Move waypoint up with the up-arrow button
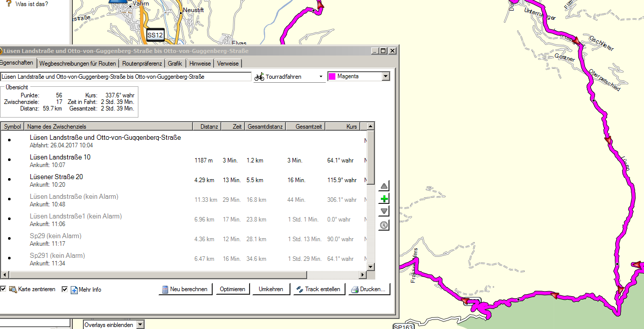The image size is (644, 329). point(384,186)
